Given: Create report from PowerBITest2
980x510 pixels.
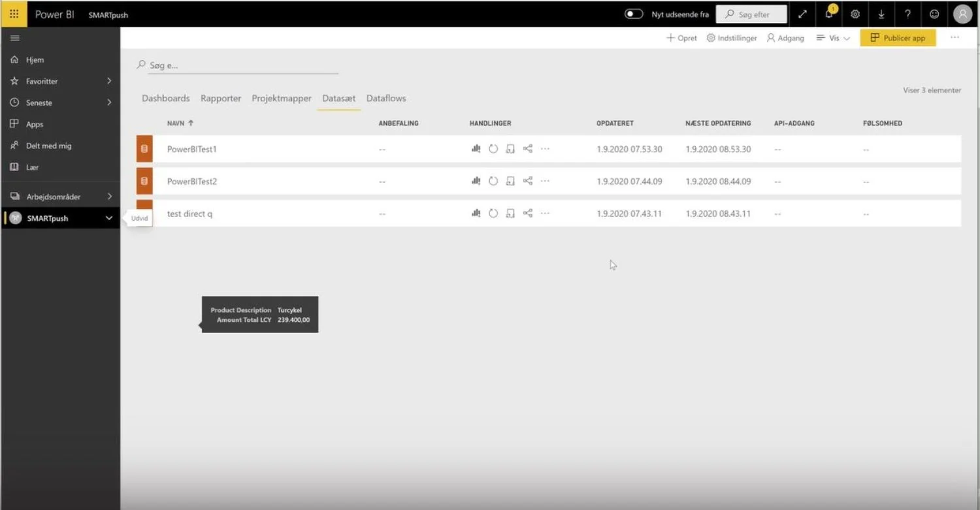Looking at the screenshot, I should 476,181.
